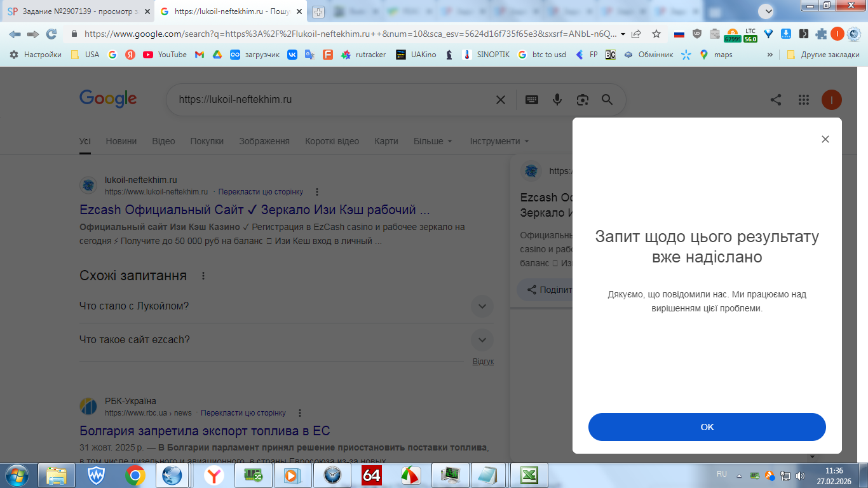Click the magnifier search button
Screen dimensions: 868x488
[x=607, y=100]
